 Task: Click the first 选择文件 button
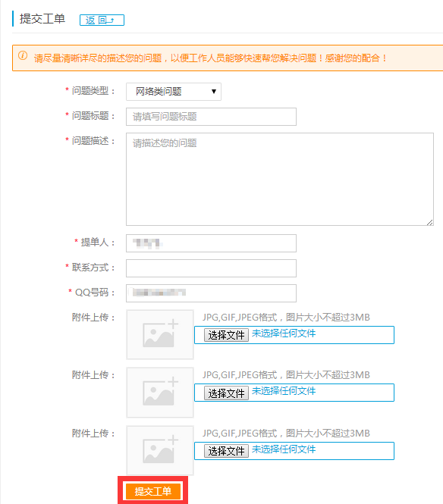(x=226, y=335)
